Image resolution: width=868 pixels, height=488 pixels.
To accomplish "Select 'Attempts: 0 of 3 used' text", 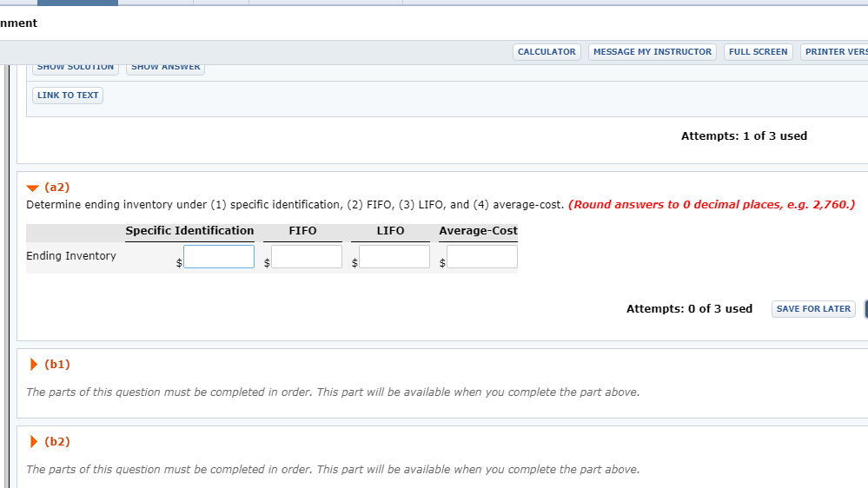I will (x=689, y=309).
